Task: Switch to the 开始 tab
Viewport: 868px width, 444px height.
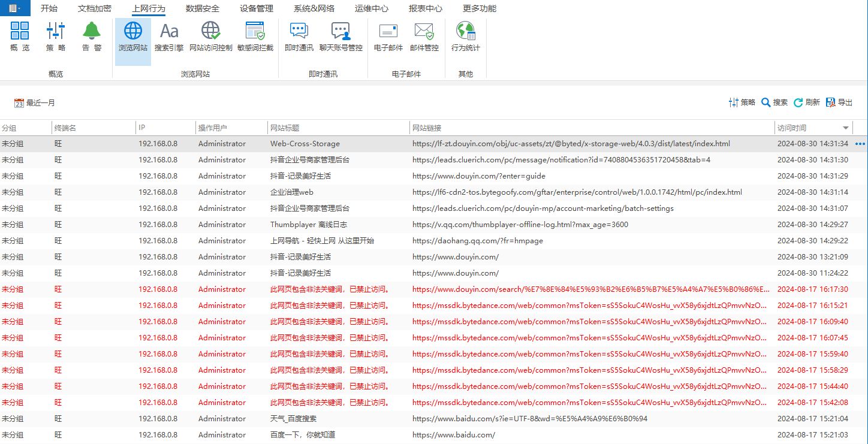Action: [x=49, y=8]
